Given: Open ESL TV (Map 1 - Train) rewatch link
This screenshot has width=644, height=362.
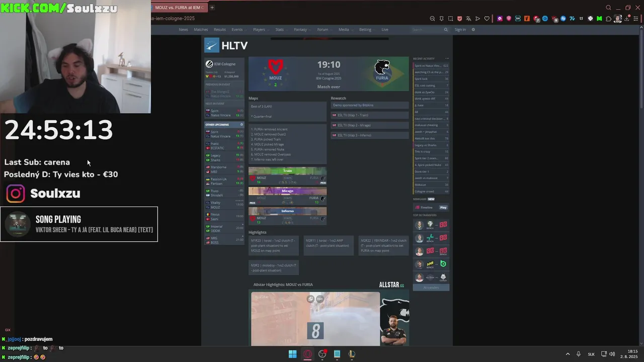Looking at the screenshot, I should tap(370, 115).
